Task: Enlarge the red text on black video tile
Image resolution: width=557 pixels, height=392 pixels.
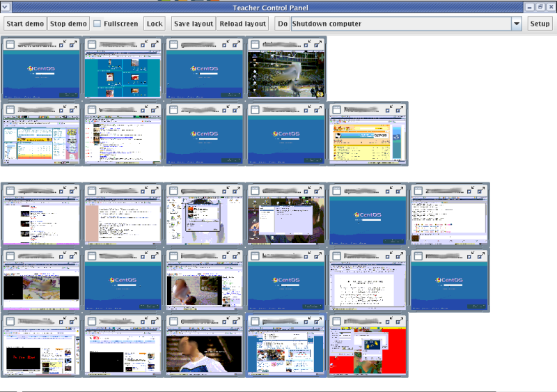Action: (73, 321)
